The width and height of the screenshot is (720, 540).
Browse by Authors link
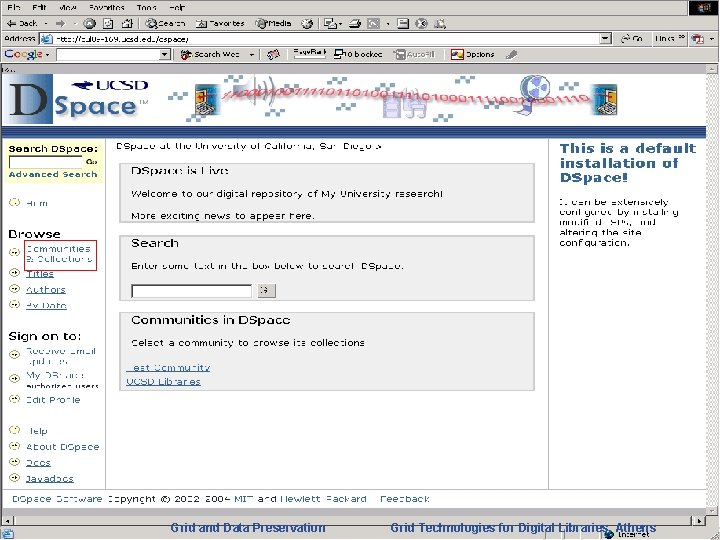[45, 290]
